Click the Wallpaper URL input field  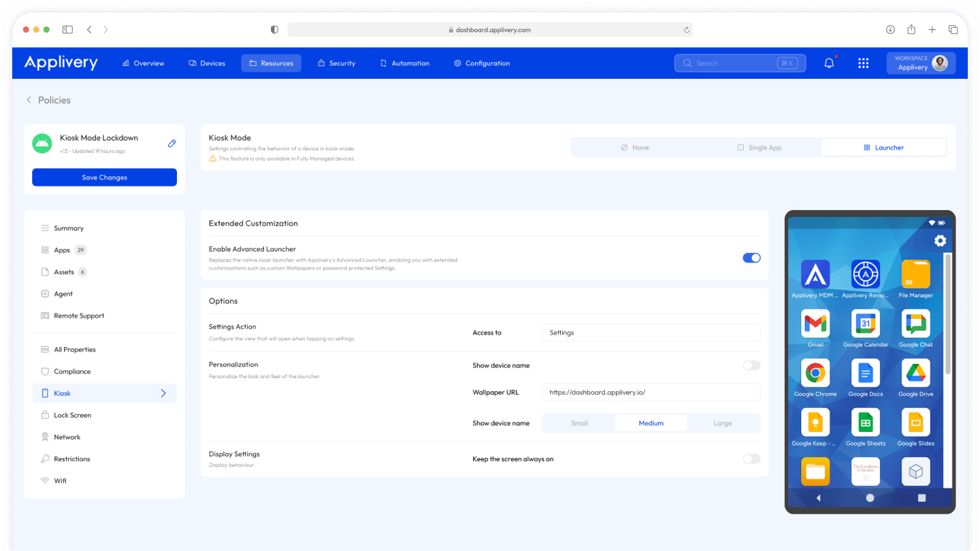click(651, 393)
